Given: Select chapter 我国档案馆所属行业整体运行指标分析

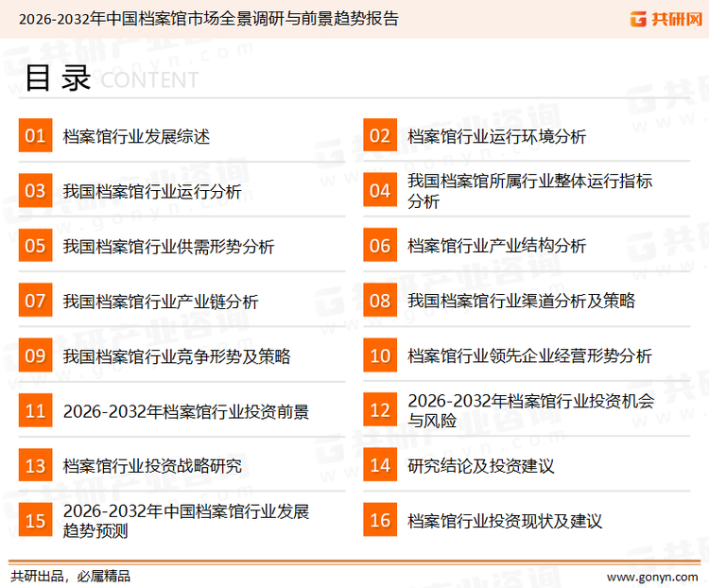Looking at the screenshot, I should click(530, 191).
